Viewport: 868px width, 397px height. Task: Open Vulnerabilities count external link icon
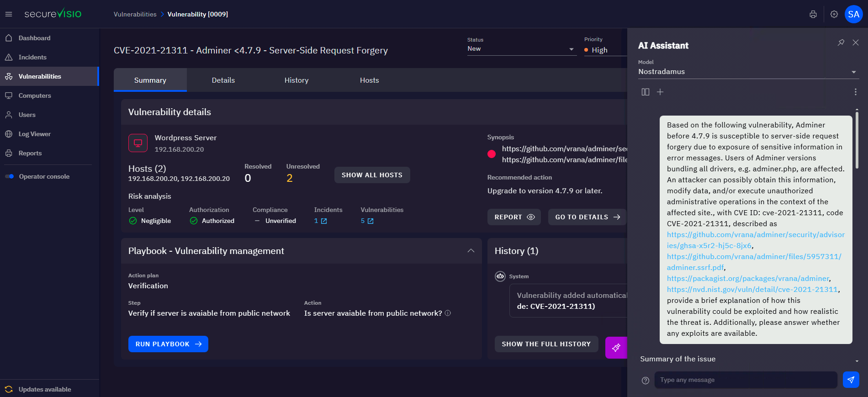pyautogui.click(x=370, y=221)
